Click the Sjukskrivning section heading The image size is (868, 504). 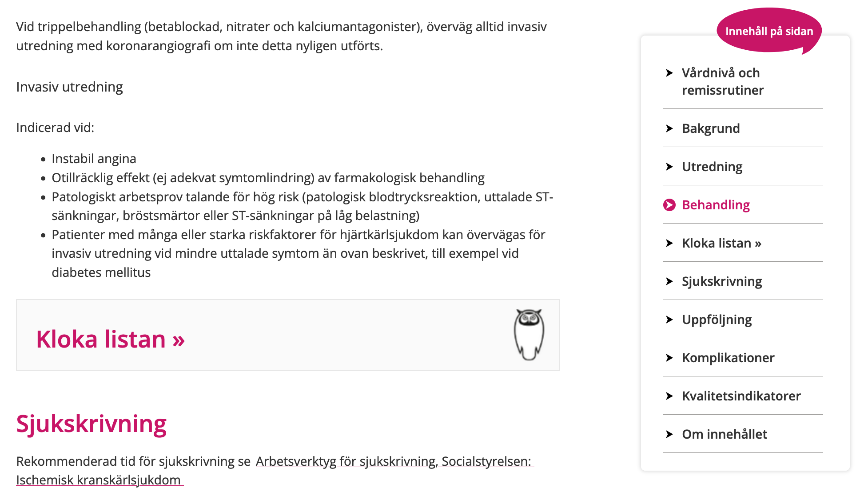[92, 424]
